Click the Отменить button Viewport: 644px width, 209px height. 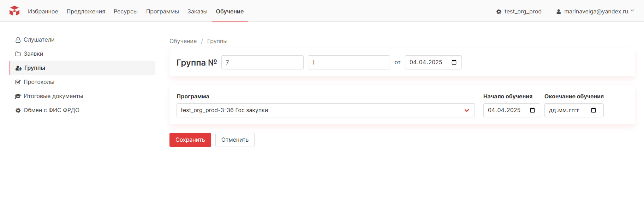[235, 140]
